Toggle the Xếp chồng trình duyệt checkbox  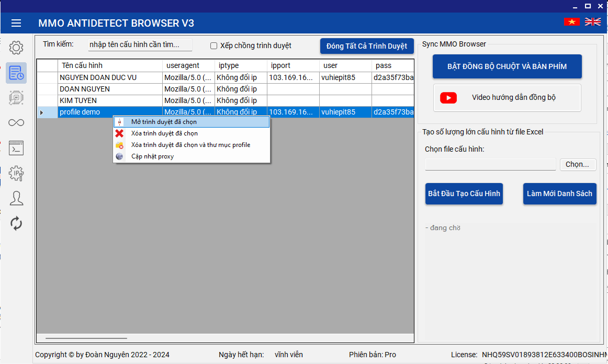[213, 45]
